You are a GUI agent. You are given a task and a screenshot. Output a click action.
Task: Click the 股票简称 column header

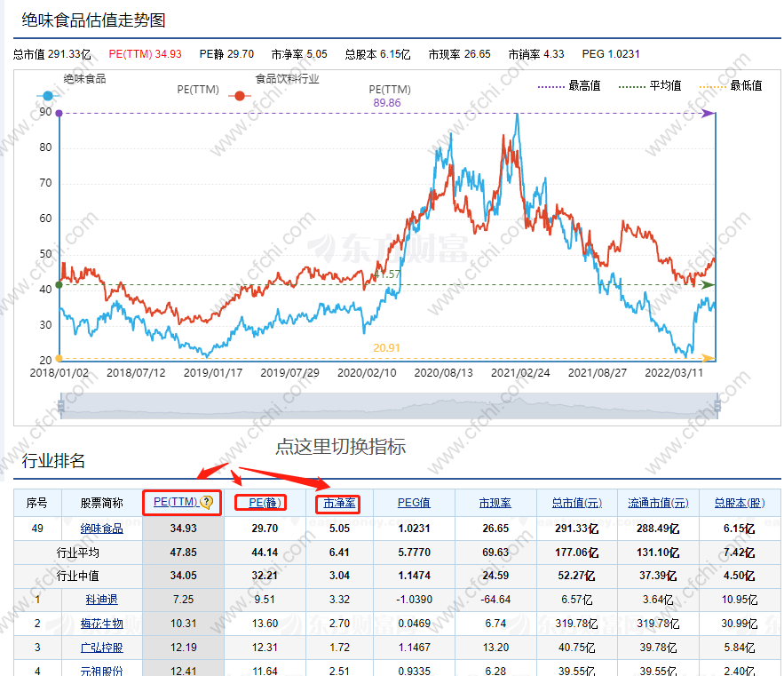click(101, 503)
